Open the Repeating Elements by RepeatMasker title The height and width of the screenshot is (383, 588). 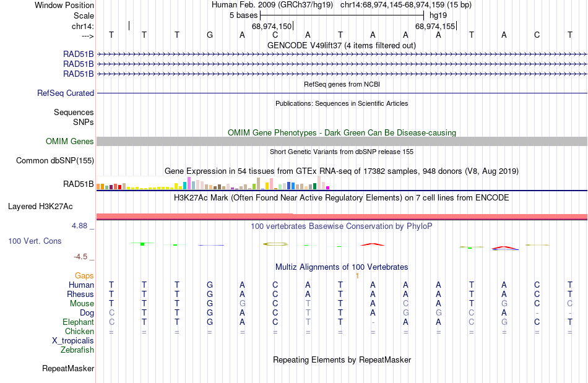pyautogui.click(x=342, y=359)
